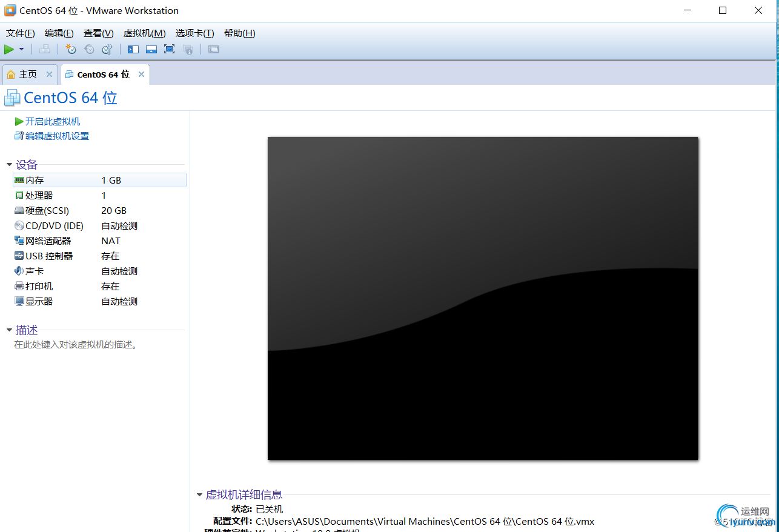Open the snapshot manager wrench icon

pos(107,49)
